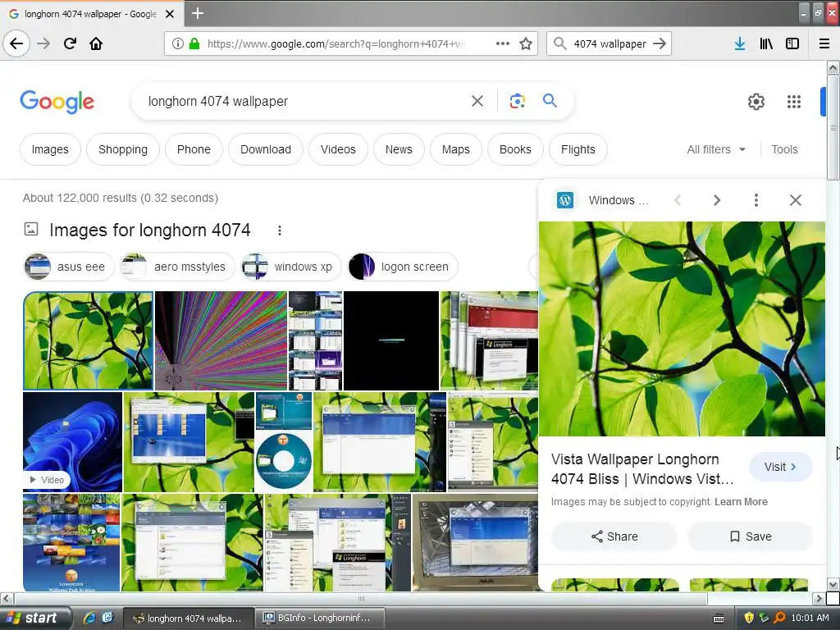
Task: Open the wallpaper pack collage thumbnail
Action: (72, 543)
